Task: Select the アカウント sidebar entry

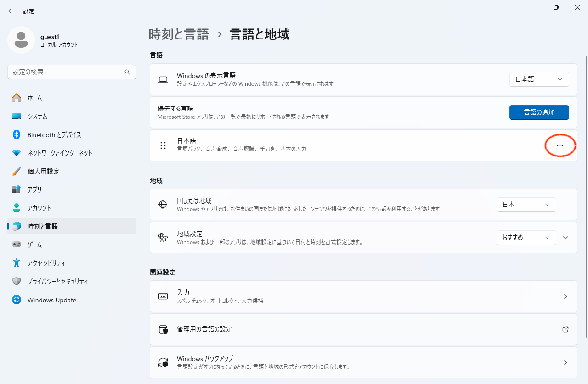Action: tap(72, 208)
